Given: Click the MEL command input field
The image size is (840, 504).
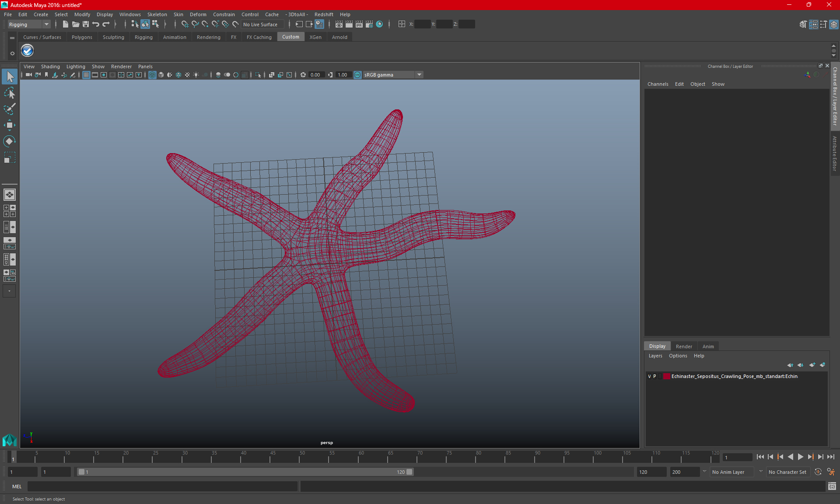Looking at the screenshot, I should (x=162, y=486).
